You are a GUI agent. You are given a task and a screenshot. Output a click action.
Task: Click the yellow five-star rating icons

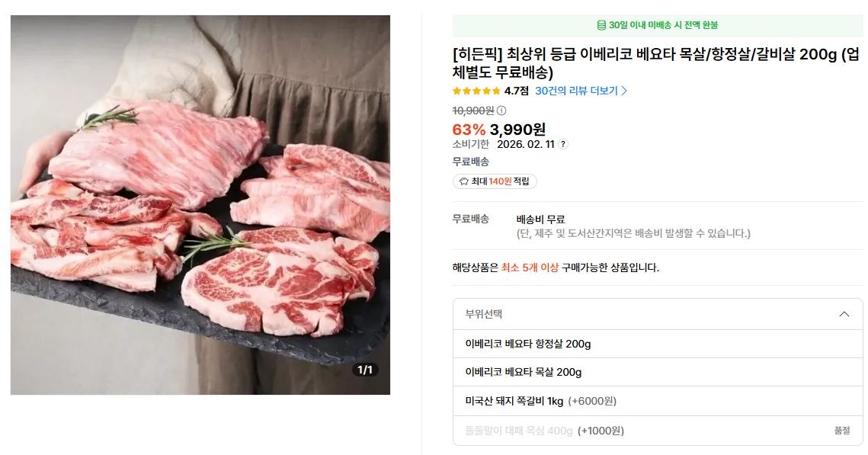[x=476, y=91]
